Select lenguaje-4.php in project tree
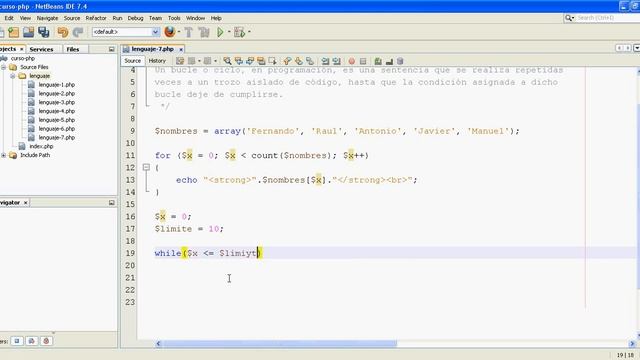 [x=57, y=111]
